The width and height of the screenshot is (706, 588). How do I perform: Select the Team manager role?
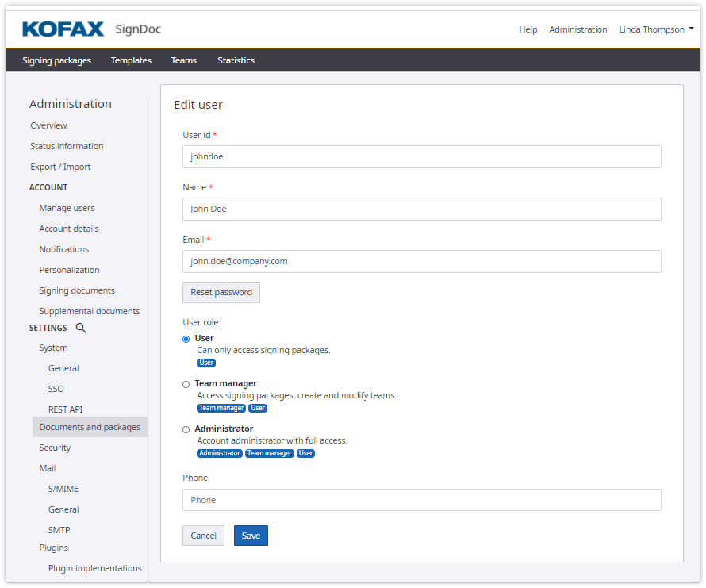(x=186, y=384)
